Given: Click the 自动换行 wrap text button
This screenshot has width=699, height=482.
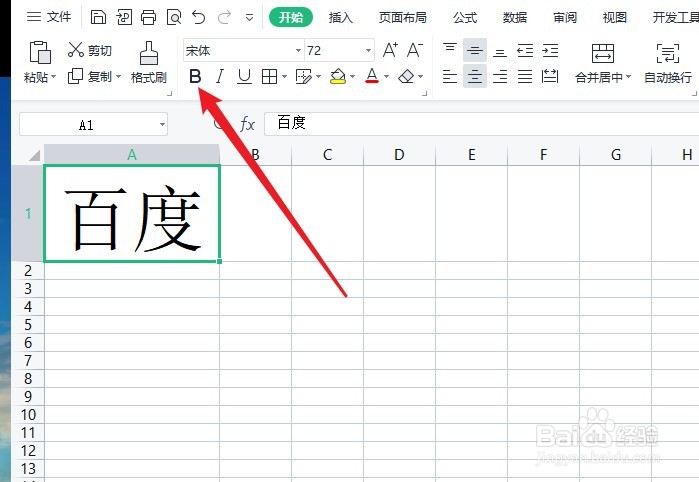Looking at the screenshot, I should pos(668,63).
